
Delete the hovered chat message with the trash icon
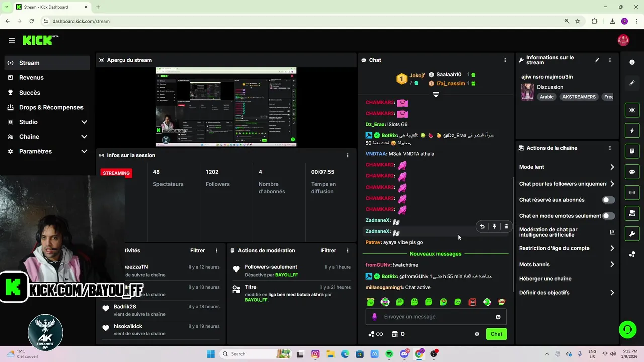pyautogui.click(x=506, y=227)
